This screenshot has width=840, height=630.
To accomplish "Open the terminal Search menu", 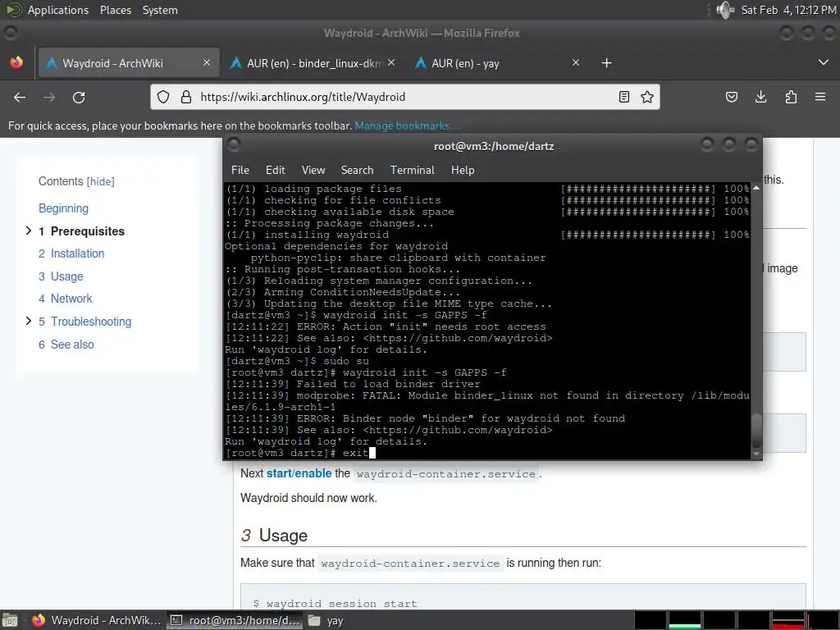I will click(x=358, y=170).
